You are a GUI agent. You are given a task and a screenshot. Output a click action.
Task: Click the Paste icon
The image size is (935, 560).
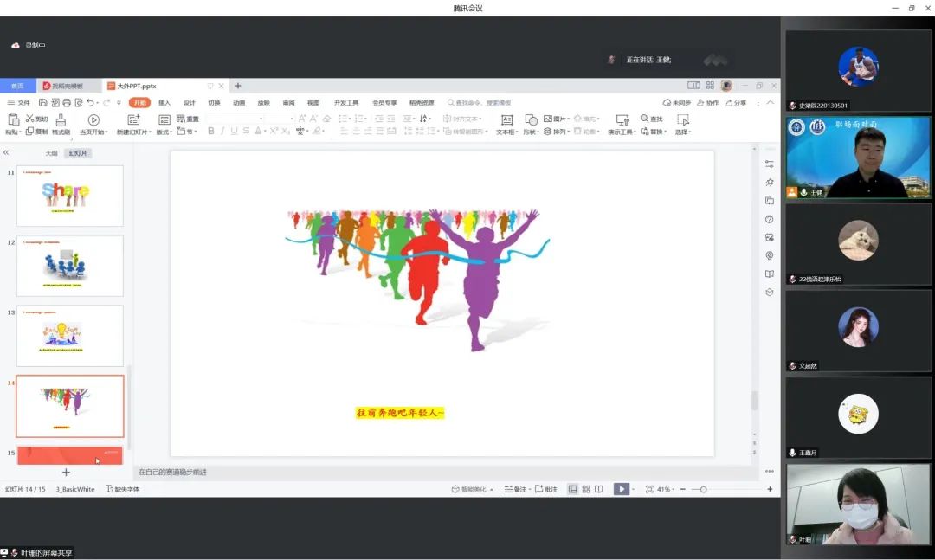[x=12, y=120]
